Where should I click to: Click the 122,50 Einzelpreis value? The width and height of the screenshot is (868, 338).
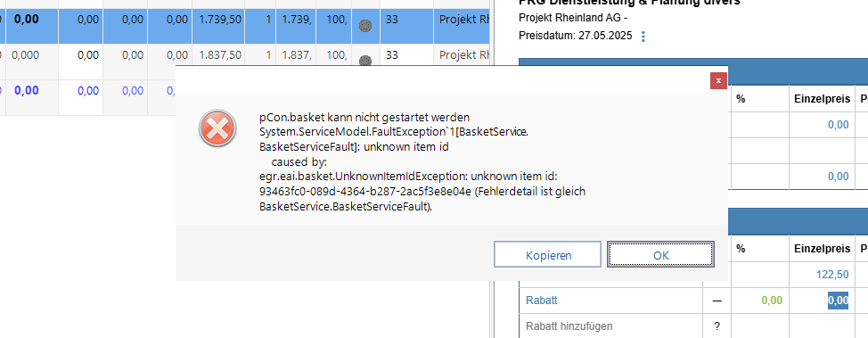[x=832, y=275]
